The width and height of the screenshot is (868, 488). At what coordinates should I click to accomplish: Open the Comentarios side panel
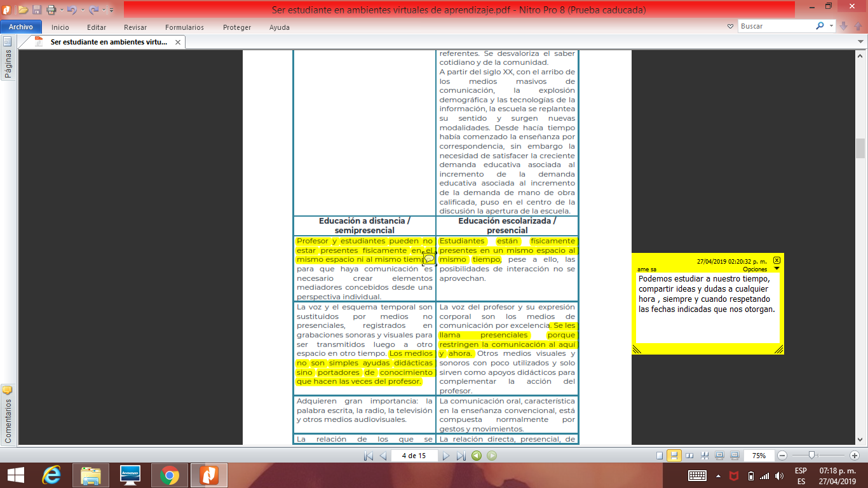pyautogui.click(x=8, y=413)
